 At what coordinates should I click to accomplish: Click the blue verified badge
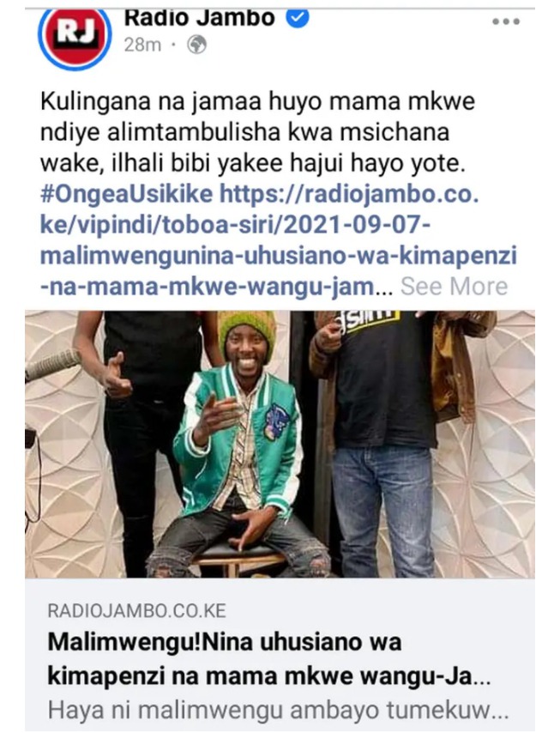pyautogui.click(x=298, y=19)
